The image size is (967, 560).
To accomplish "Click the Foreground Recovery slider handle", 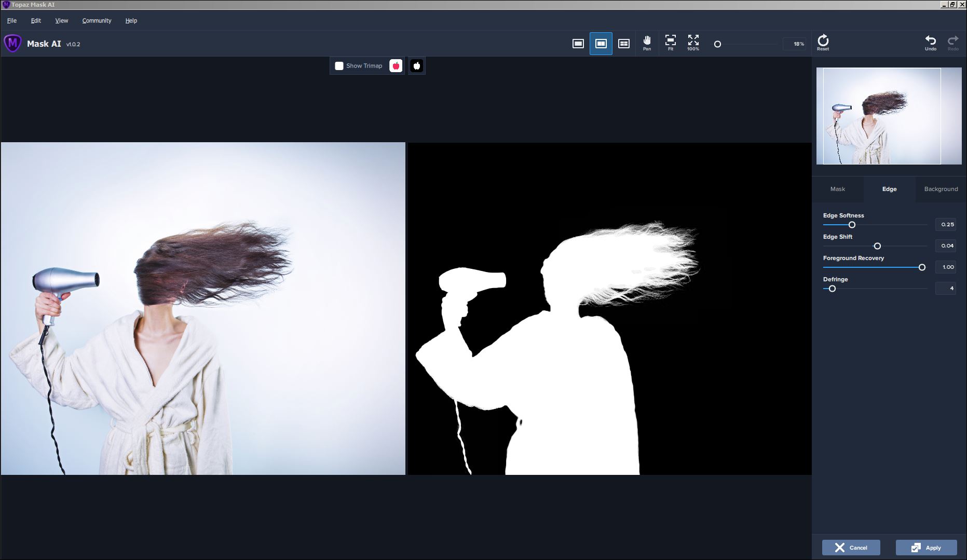I will pyautogui.click(x=922, y=267).
